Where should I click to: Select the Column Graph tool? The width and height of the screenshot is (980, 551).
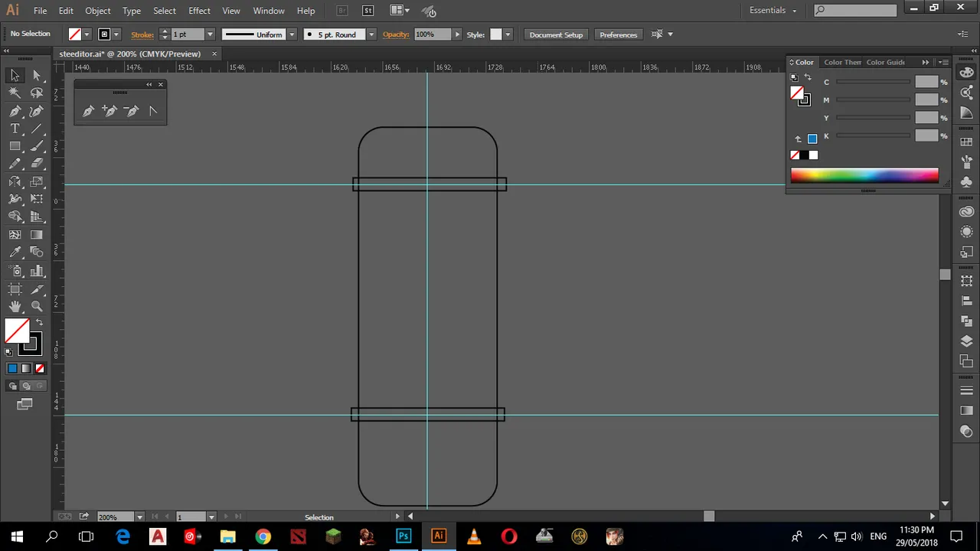click(37, 271)
